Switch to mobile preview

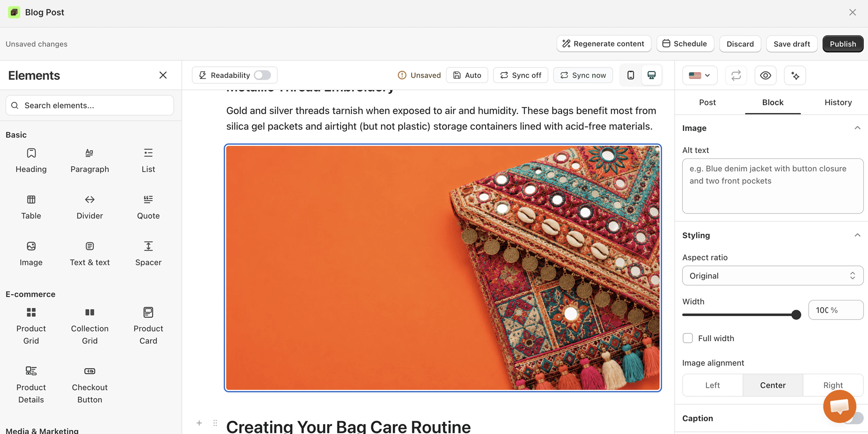[x=631, y=75]
